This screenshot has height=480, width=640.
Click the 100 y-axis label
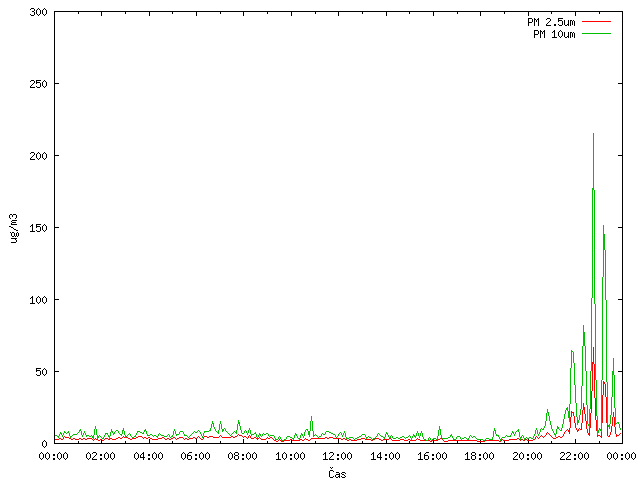click(39, 300)
